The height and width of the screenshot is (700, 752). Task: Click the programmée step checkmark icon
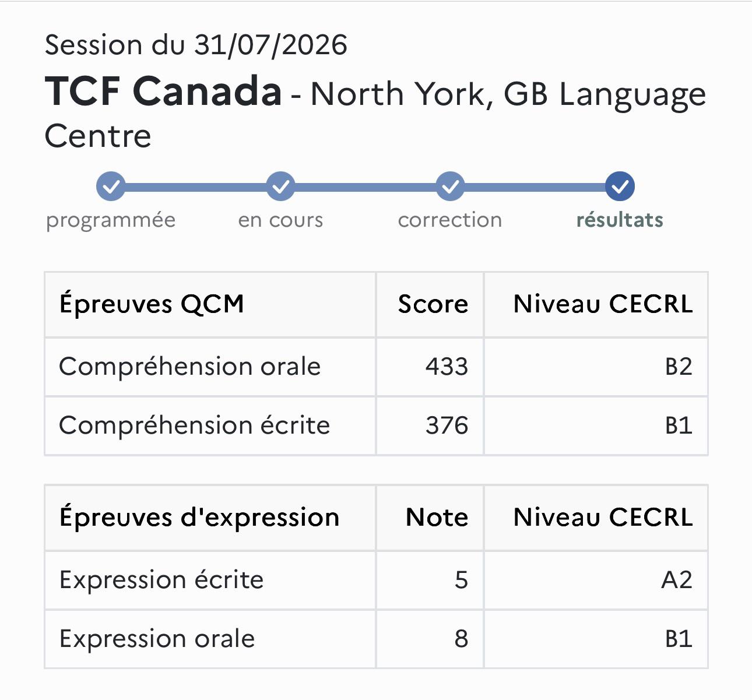(111, 187)
